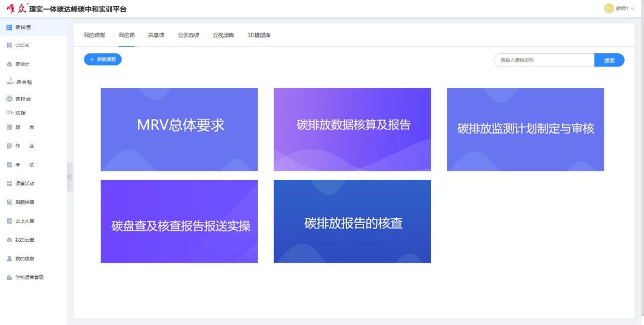This screenshot has width=644, height=325.
Task: Open the MRV总体要求 course card
Action: 179,129
